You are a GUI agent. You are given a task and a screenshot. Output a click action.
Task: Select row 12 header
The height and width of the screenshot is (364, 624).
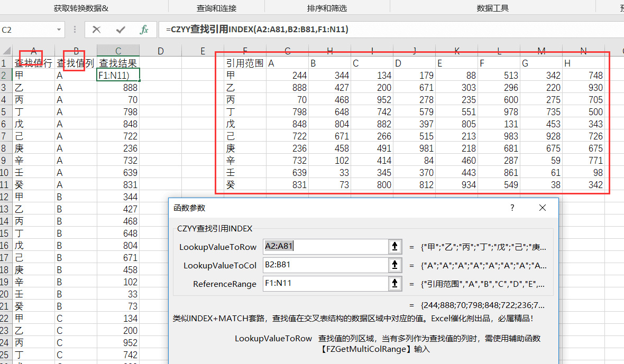tap(4, 197)
